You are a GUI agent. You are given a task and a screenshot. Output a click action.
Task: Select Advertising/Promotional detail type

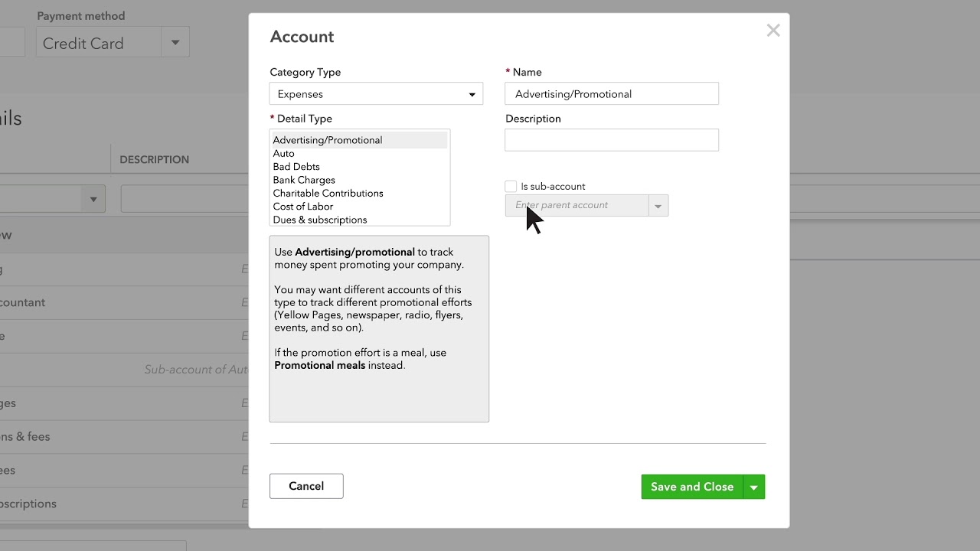[328, 140]
